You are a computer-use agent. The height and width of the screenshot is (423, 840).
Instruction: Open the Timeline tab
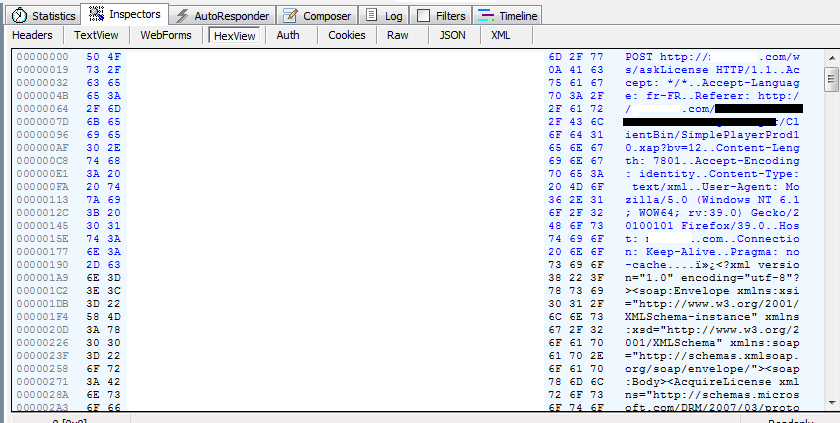tap(507, 16)
